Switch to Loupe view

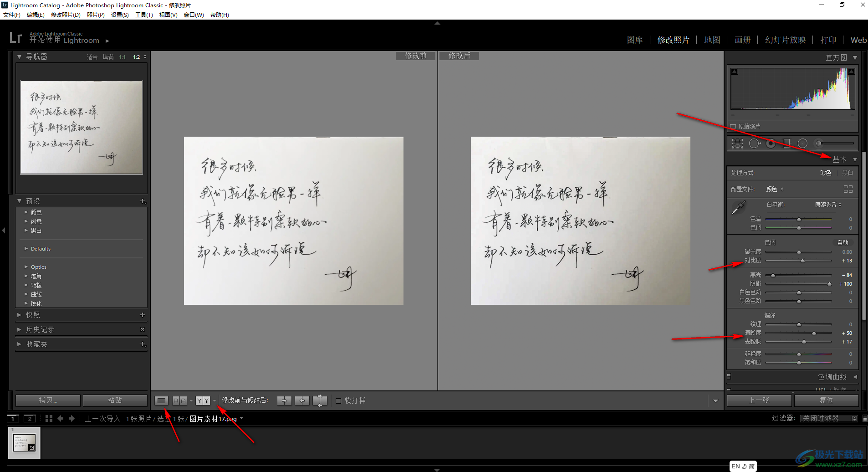pos(161,400)
